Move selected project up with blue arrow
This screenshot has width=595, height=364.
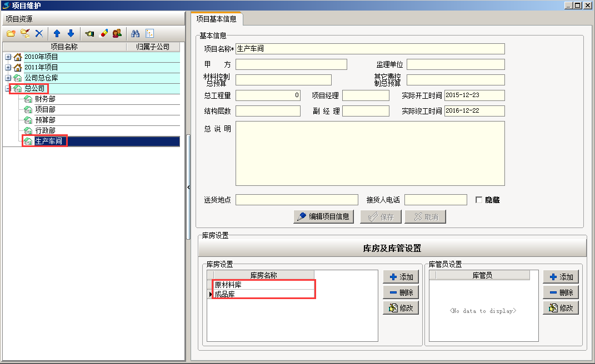57,33
